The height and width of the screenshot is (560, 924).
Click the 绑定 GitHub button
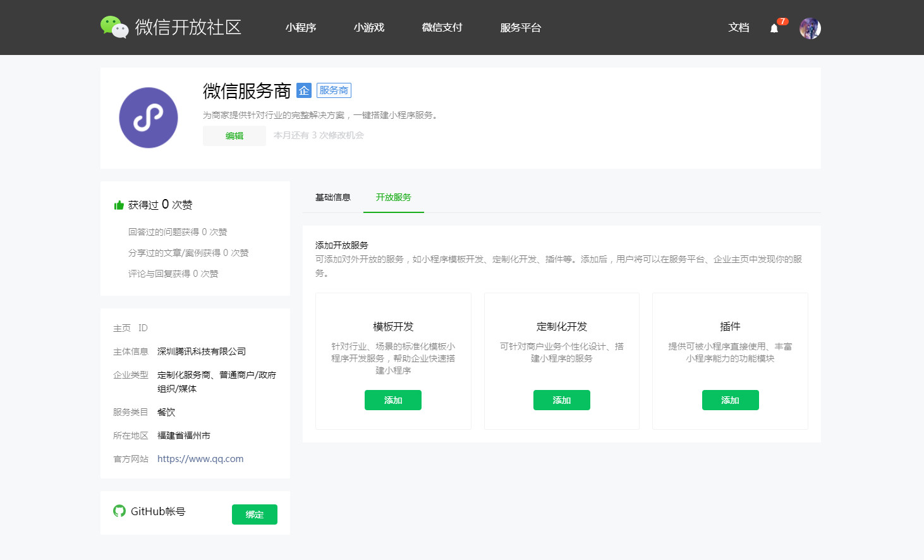click(255, 514)
